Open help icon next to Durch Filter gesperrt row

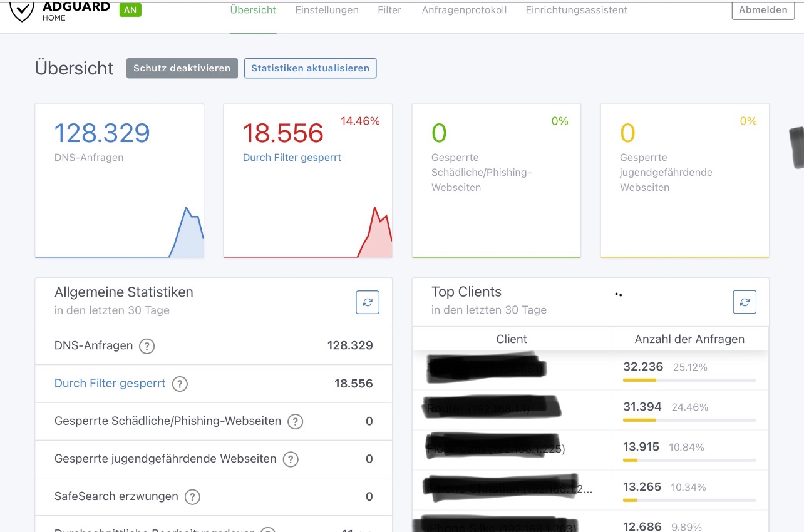point(180,384)
